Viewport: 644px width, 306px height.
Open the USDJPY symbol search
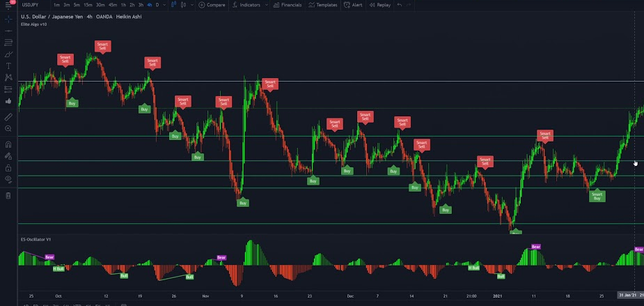[31, 5]
